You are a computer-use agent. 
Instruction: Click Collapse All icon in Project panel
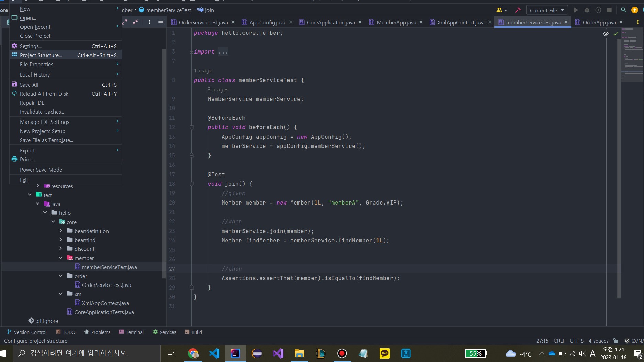(136, 22)
